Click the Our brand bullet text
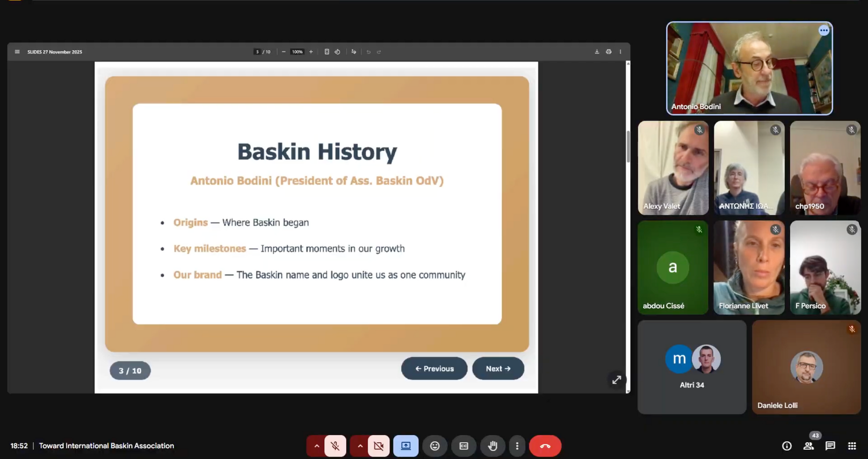Screen dimensions: 868x459 (x=319, y=275)
